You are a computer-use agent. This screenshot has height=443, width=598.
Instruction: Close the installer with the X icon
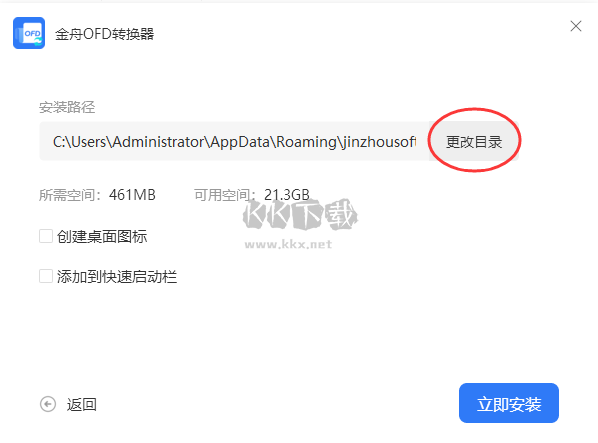(576, 26)
